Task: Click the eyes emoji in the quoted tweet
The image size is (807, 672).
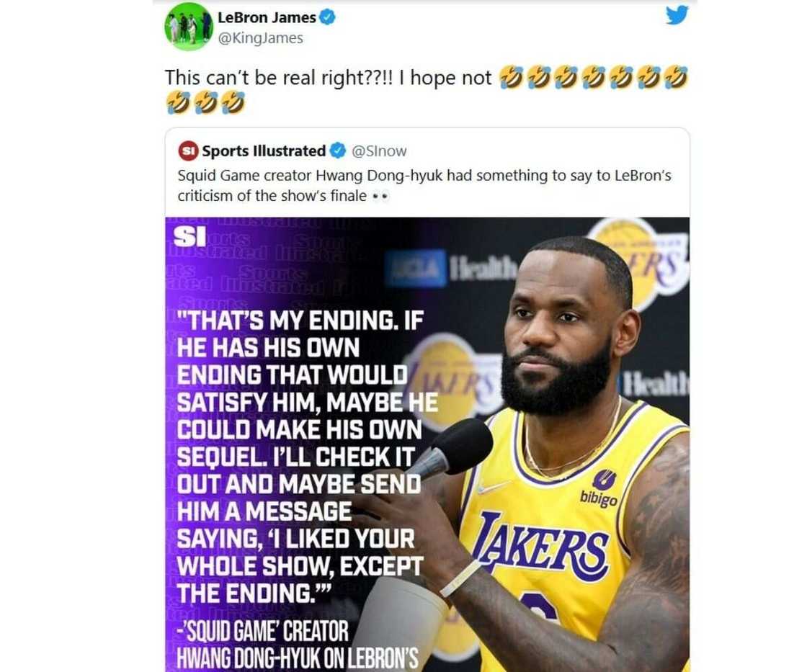Action: point(380,195)
